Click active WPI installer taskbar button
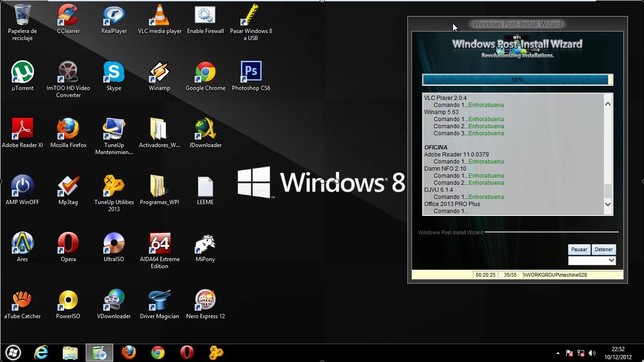This screenshot has height=362, width=644. pos(99,353)
